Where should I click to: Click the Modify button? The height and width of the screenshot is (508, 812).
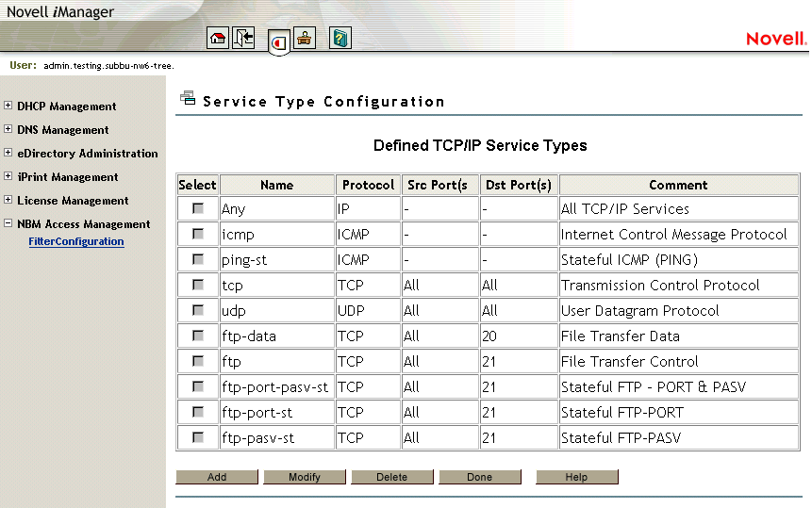[x=305, y=477]
